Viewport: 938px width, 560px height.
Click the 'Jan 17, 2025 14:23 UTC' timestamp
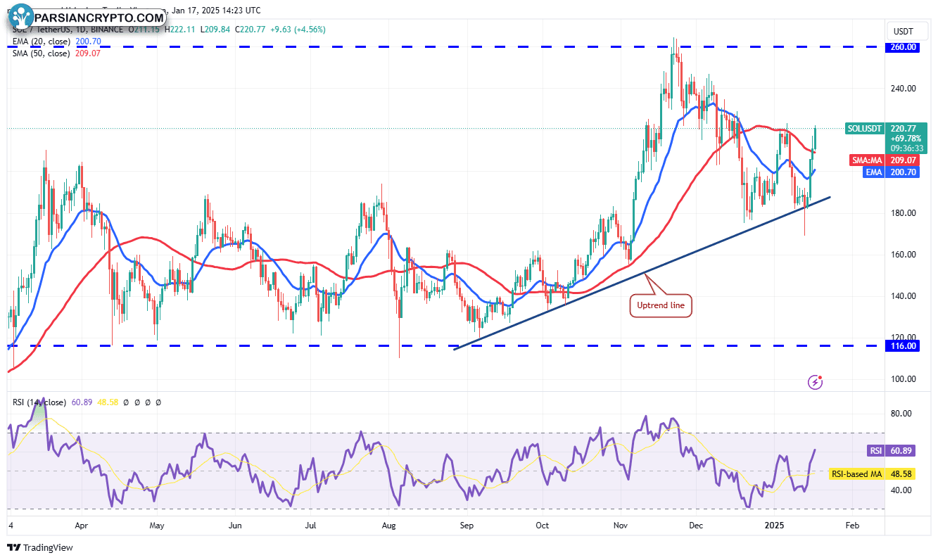[x=215, y=11]
